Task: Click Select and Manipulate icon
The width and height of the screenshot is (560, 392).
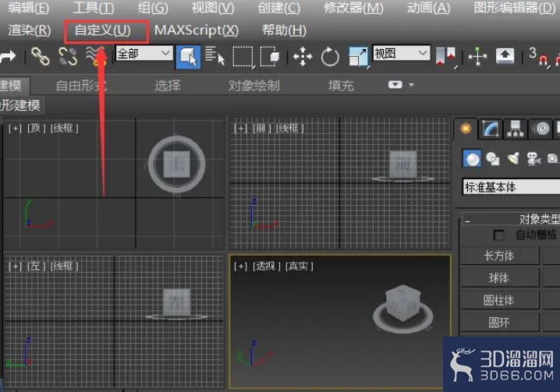Action: click(x=477, y=56)
